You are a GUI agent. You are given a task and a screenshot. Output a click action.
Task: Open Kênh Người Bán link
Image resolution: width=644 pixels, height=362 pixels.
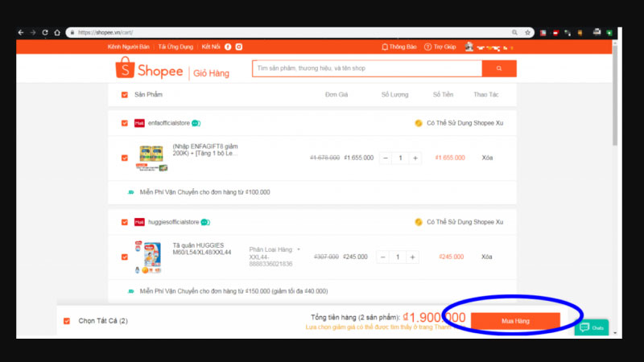(x=128, y=47)
